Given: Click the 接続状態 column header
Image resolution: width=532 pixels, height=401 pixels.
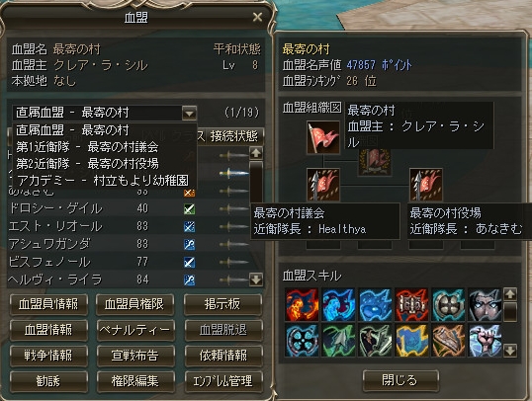Looking at the screenshot, I should (x=234, y=136).
